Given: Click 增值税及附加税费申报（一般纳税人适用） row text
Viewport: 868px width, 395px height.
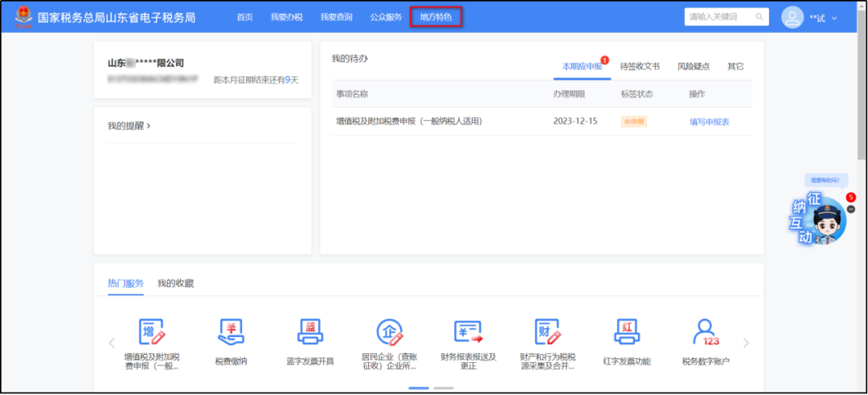Looking at the screenshot, I should pos(409,121).
